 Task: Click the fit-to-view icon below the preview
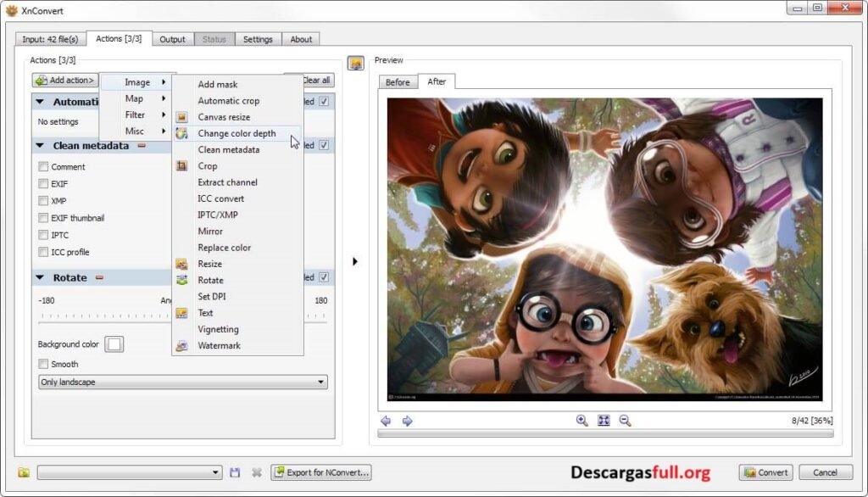point(604,420)
